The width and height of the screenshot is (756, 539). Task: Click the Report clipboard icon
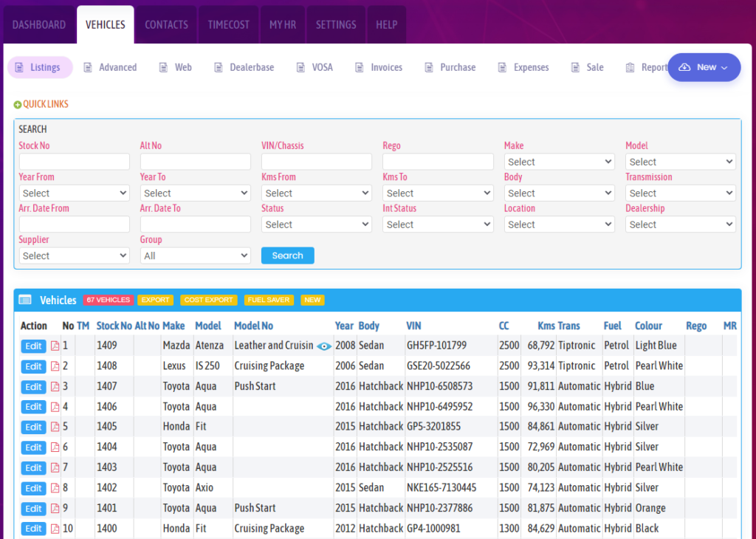point(631,67)
